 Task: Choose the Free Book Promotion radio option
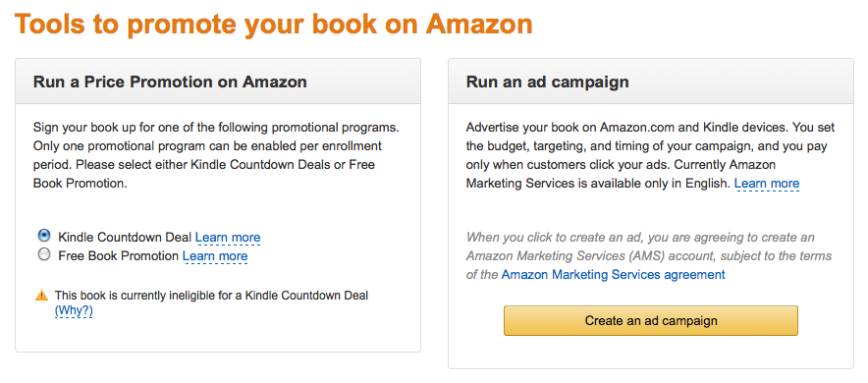44,254
